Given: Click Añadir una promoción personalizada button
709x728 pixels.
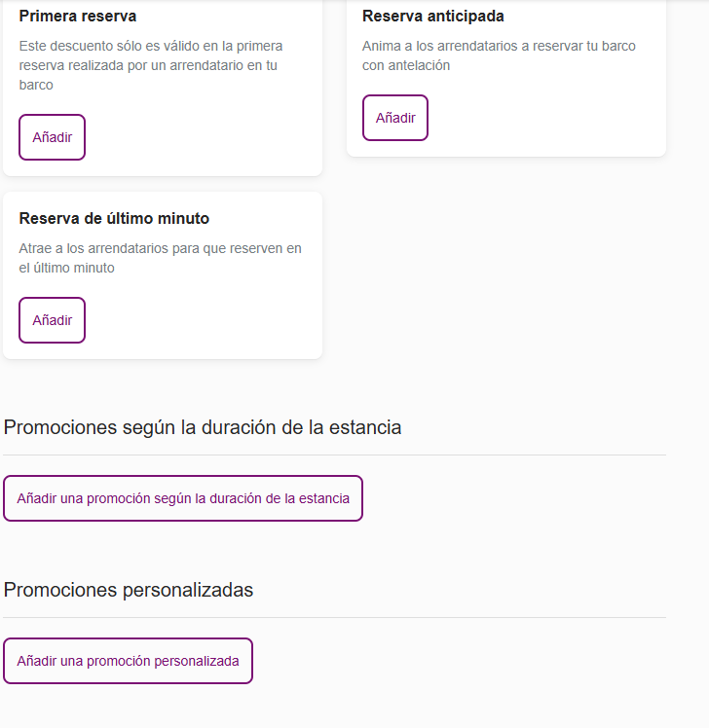Looking at the screenshot, I should [128, 661].
